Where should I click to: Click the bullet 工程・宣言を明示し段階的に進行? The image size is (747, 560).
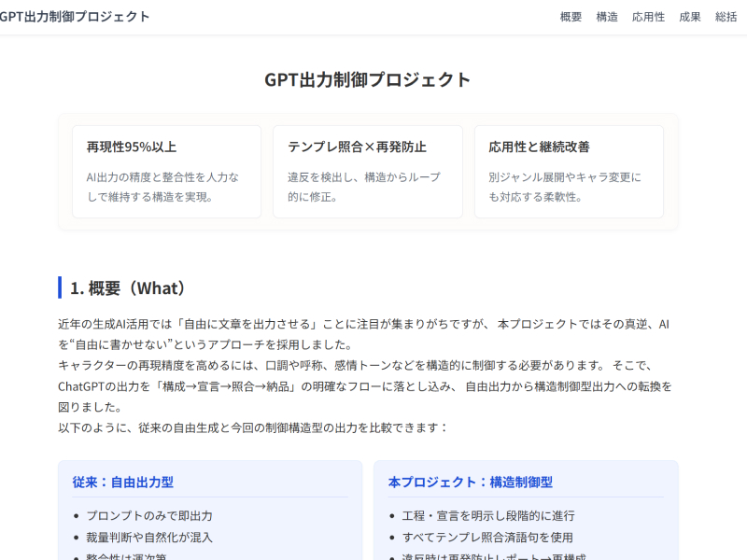pyautogui.click(x=488, y=516)
